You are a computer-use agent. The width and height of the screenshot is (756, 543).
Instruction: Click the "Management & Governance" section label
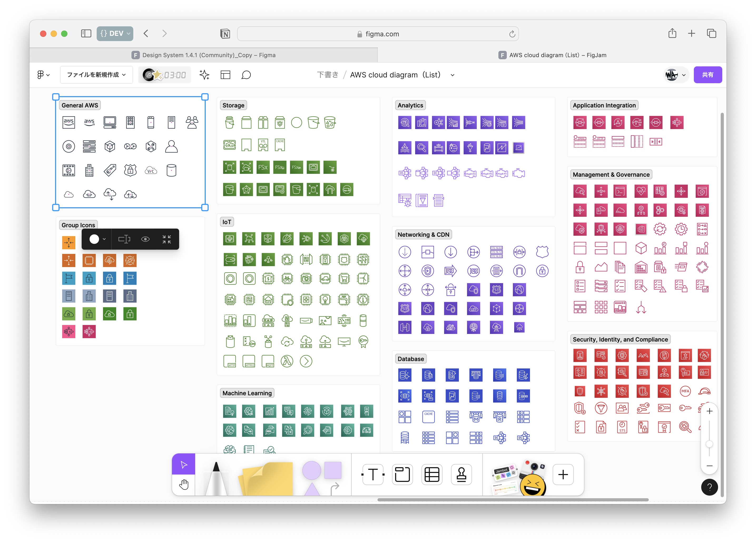coord(611,175)
